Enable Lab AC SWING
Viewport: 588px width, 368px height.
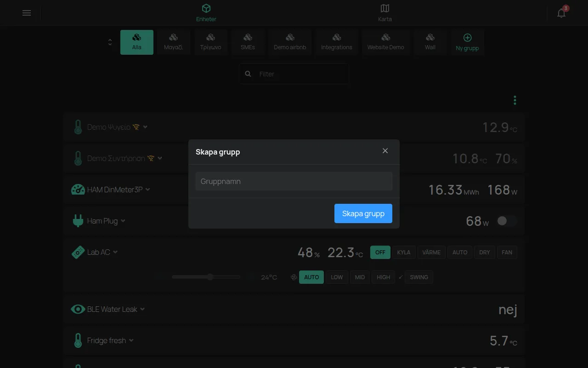click(419, 277)
